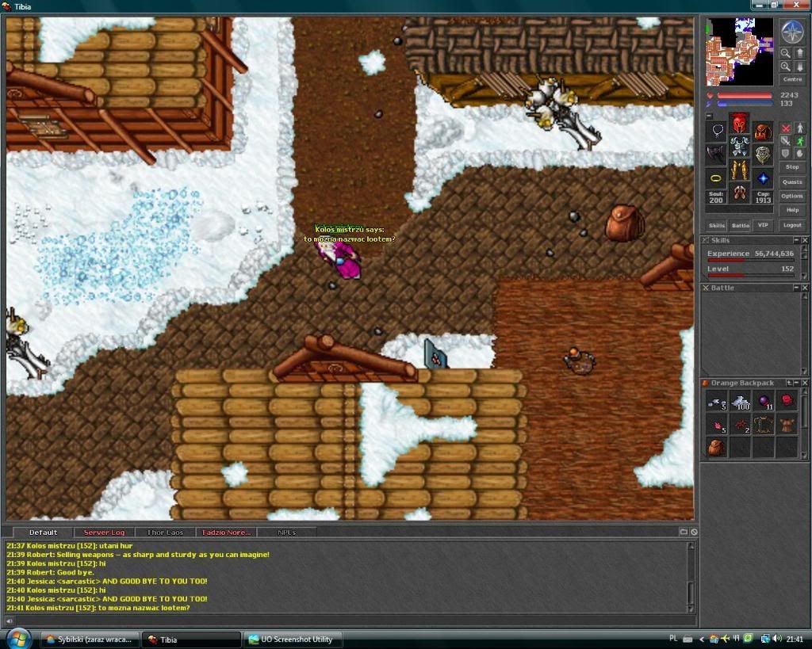
Task: Enable chase opponent green runner mode
Action: click(x=799, y=141)
